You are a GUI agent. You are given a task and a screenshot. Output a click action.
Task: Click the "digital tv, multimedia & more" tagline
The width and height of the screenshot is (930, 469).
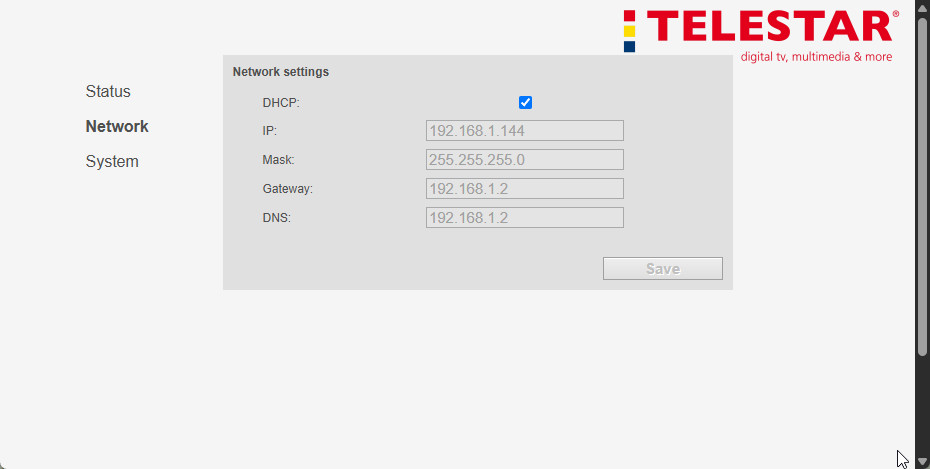(x=816, y=57)
